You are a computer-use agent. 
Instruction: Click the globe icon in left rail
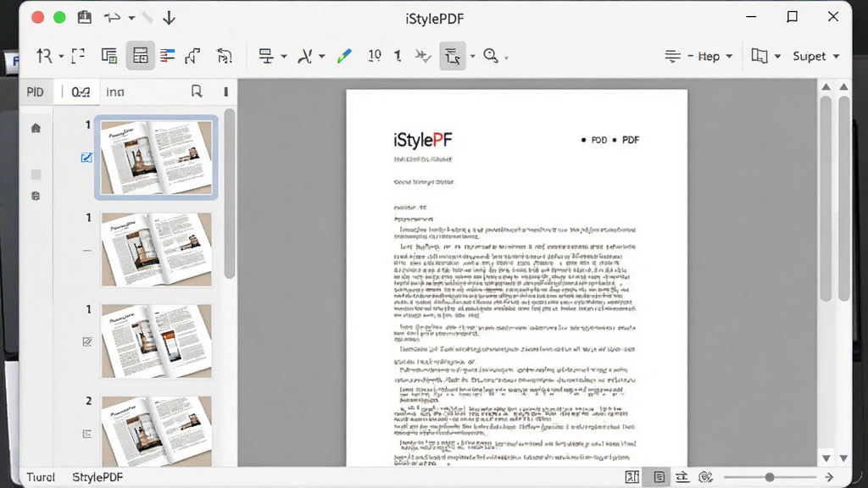36,196
